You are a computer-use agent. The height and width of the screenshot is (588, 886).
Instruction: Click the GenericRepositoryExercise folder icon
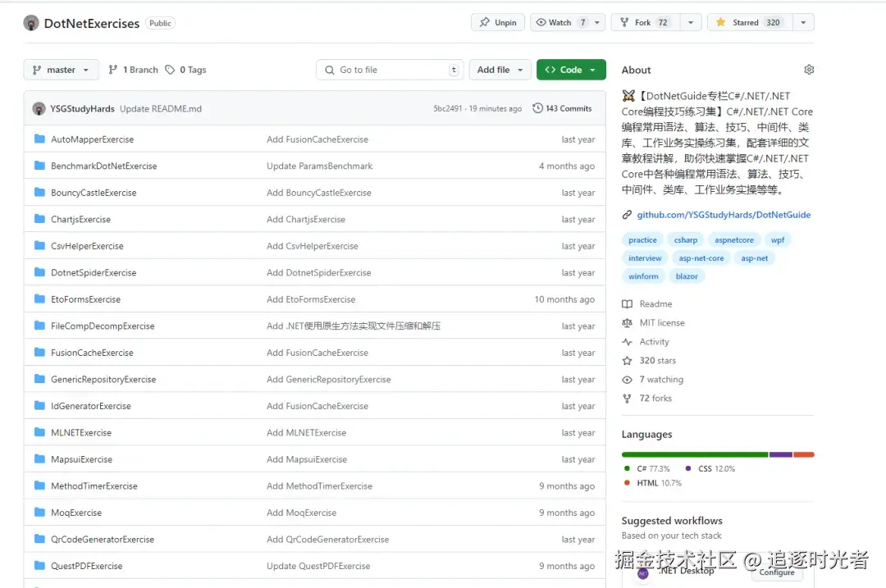[39, 379]
